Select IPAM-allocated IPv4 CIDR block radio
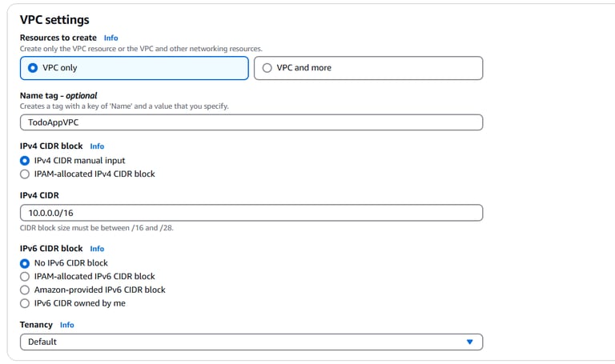 [x=25, y=174]
